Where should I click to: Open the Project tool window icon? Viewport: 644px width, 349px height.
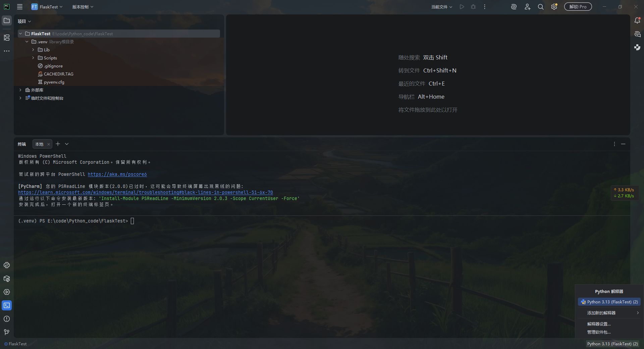point(7,21)
